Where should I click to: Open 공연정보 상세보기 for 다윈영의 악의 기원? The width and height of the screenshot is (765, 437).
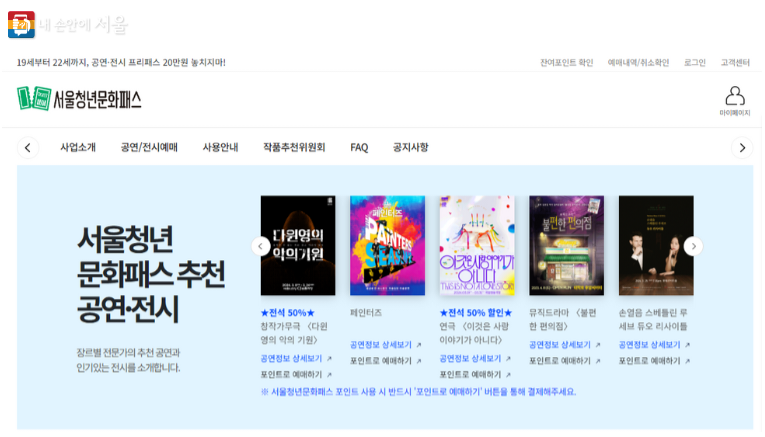coord(296,358)
